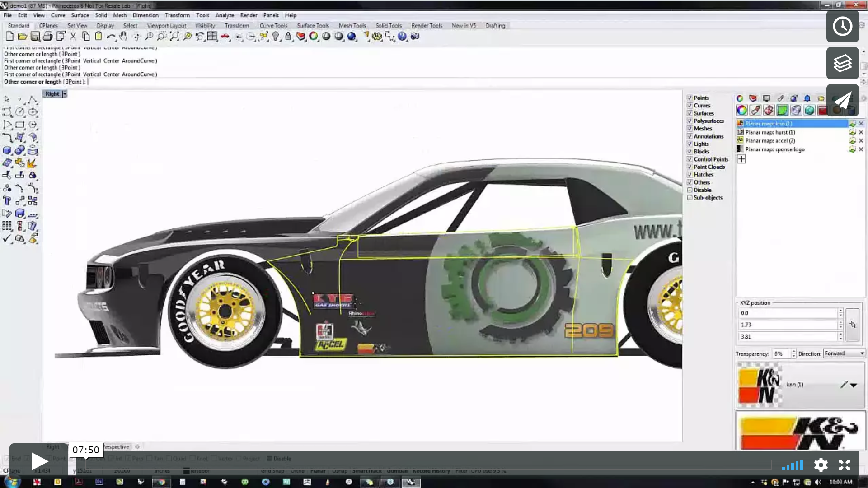Click the Options gear icon in toolbar
This screenshot has height=488, width=868.
click(377, 37)
